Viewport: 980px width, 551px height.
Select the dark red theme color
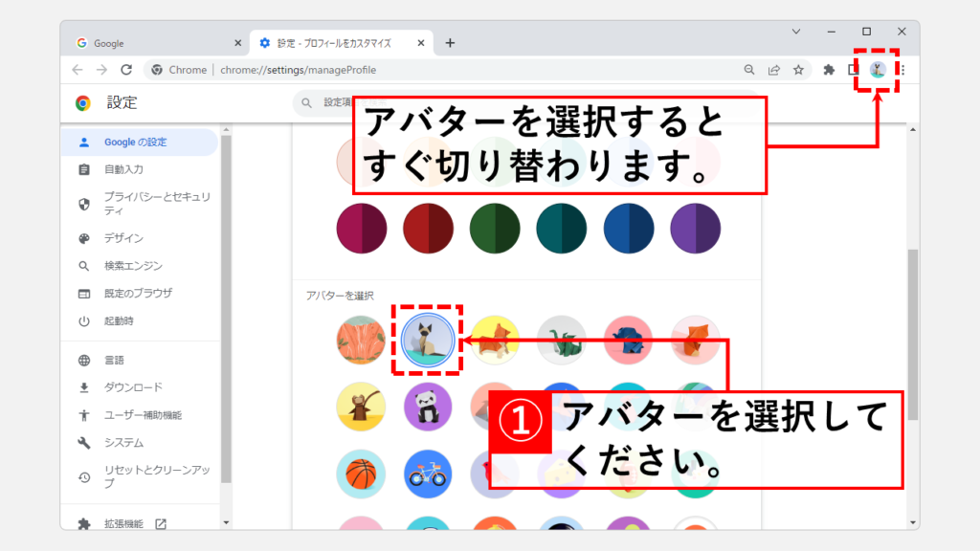coord(428,228)
